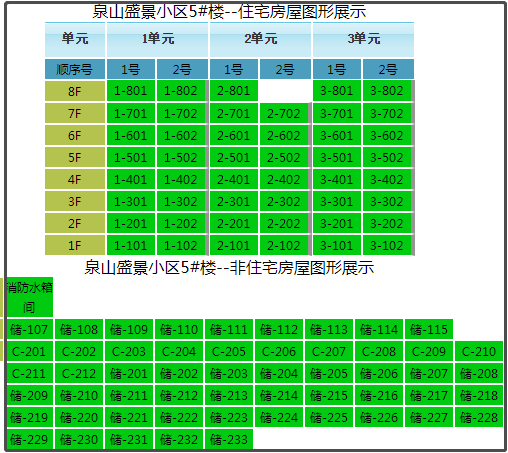508x453 pixels.
Task: Open storage room 储-111
Action: pyautogui.click(x=229, y=329)
